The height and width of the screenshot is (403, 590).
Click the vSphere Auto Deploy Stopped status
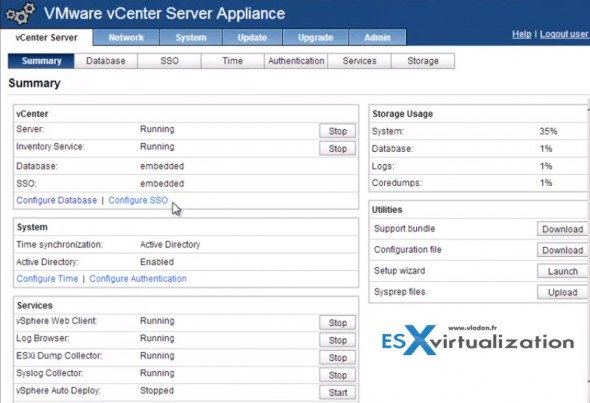157,391
